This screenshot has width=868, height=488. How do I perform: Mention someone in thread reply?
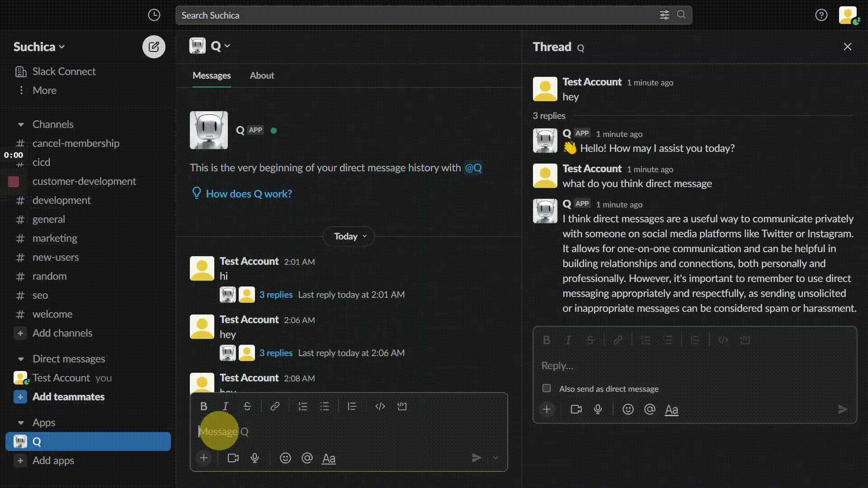click(x=650, y=409)
